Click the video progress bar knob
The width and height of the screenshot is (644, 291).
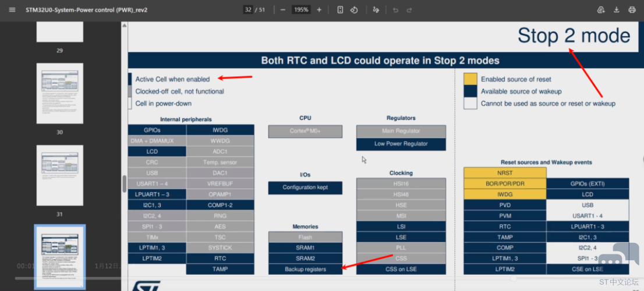(x=514, y=278)
